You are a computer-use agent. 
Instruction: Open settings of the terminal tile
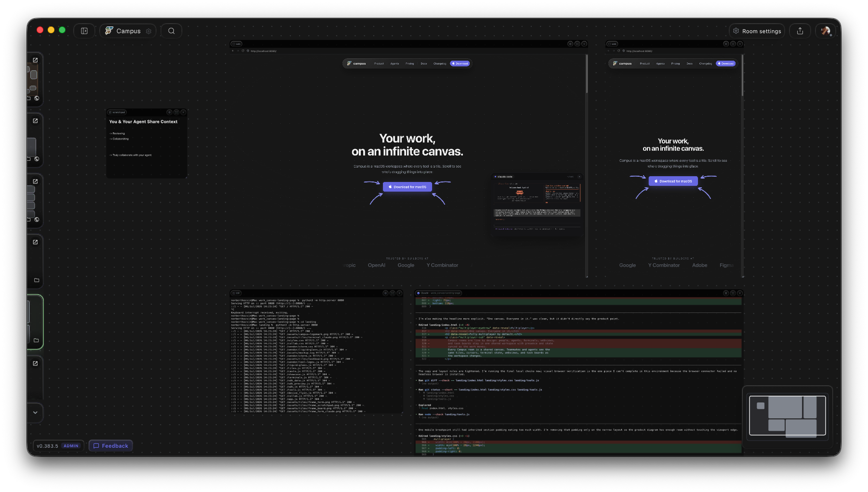click(x=385, y=293)
